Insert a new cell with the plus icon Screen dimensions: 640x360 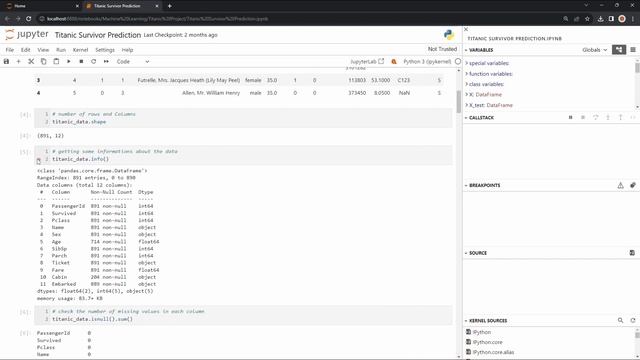(18, 62)
